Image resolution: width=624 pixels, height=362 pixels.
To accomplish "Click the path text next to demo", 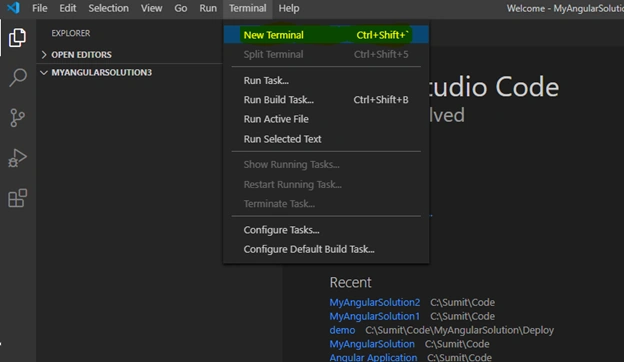I will pos(460,330).
